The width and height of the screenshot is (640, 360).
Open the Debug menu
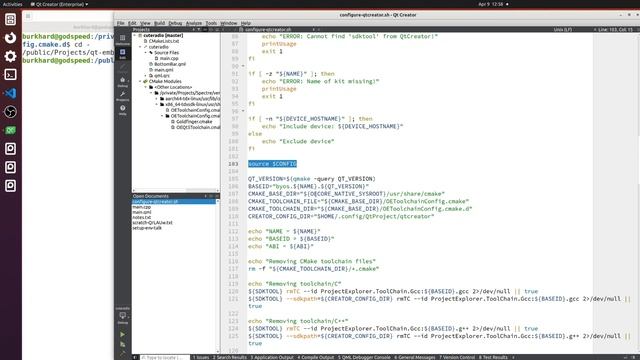point(175,23)
